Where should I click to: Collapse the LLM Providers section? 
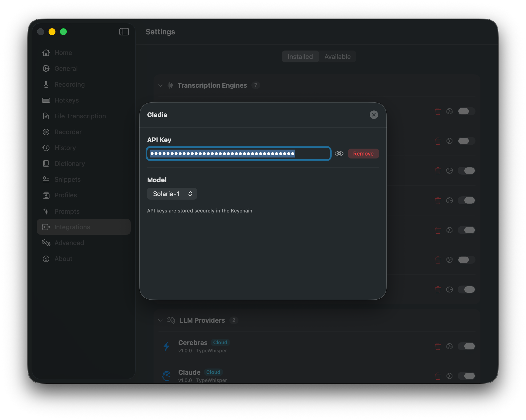click(x=160, y=320)
